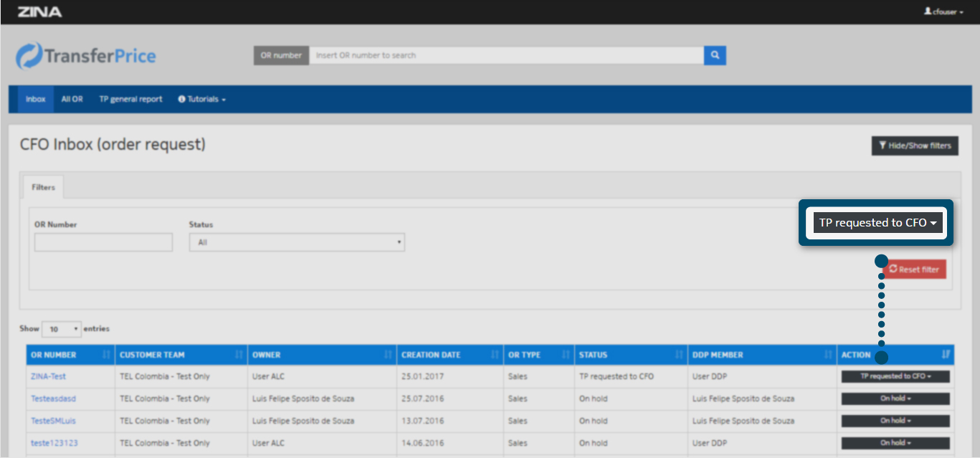This screenshot has width=980, height=458.
Task: Click the blue search magnifier button
Action: tap(715, 55)
